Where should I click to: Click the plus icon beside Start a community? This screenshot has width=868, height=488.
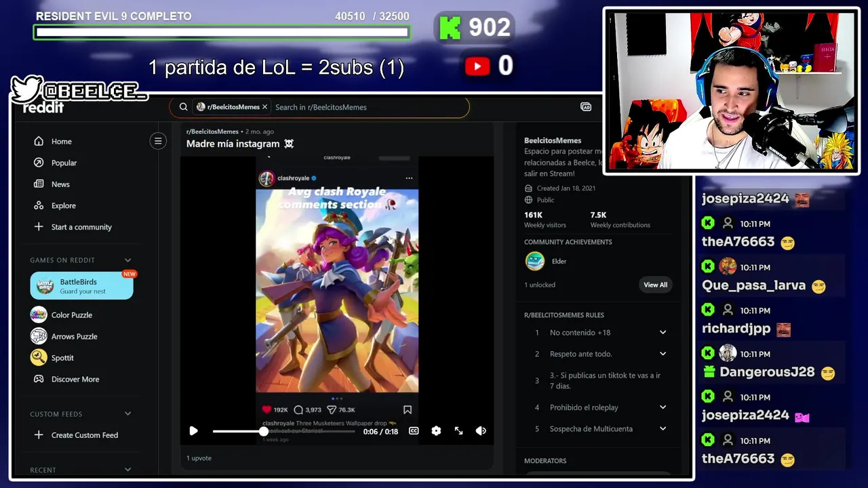[x=39, y=227]
